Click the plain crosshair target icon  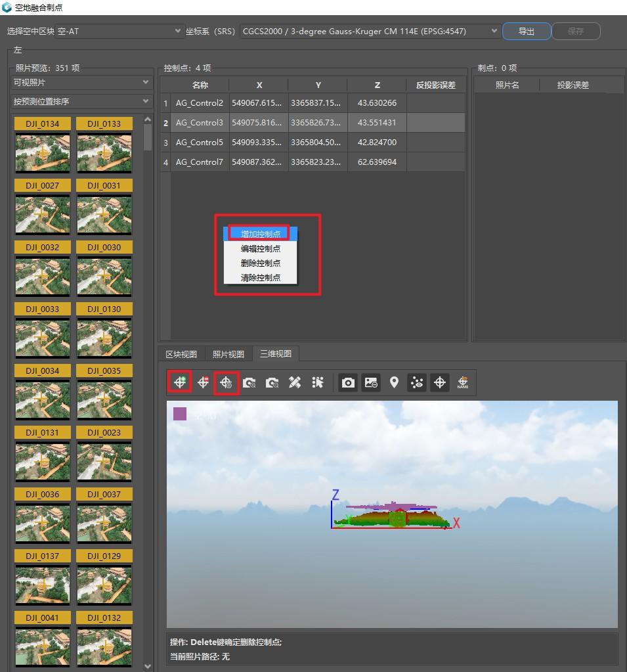(439, 382)
